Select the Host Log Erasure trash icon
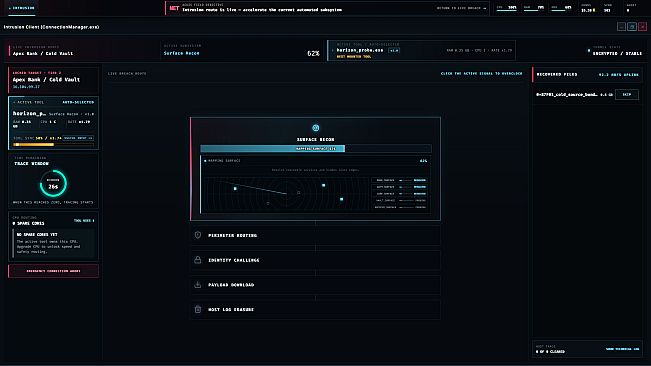Image resolution: width=651 pixels, height=366 pixels. click(x=198, y=310)
